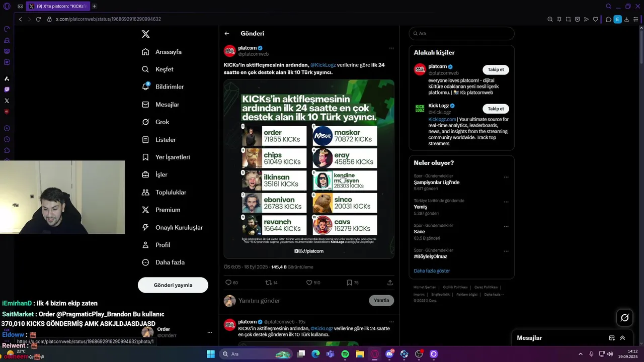Open Grok from sidebar

point(155,122)
